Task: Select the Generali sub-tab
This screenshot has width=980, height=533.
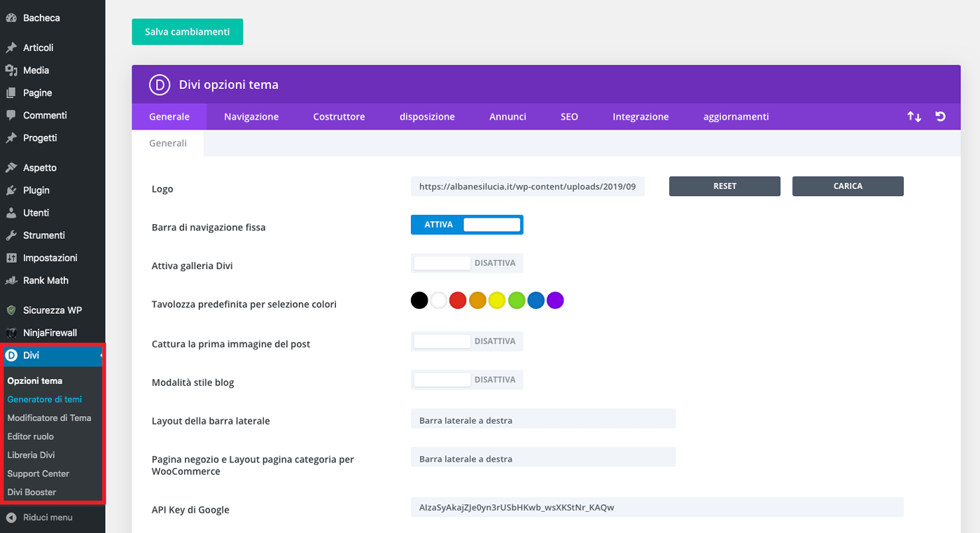Action: coord(168,143)
